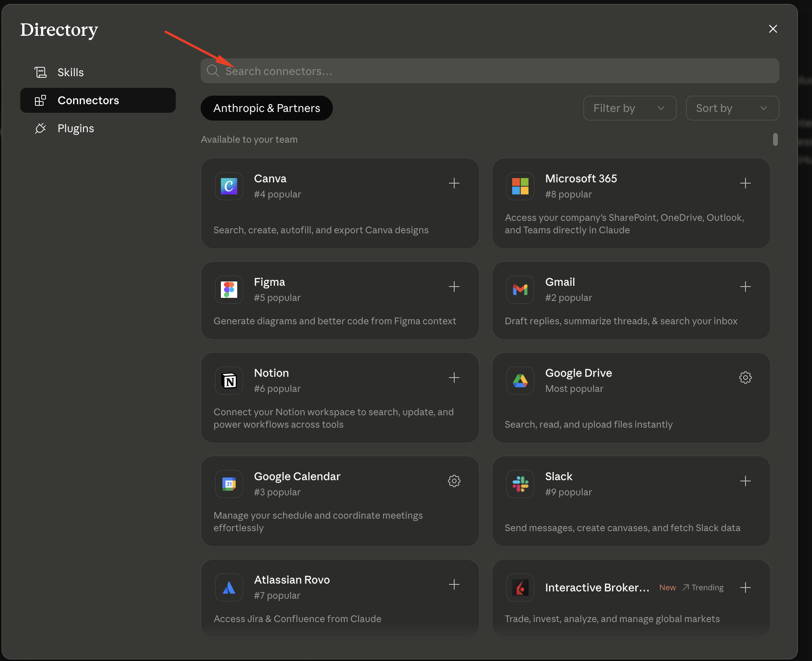Focus the Search connectors input field
The height and width of the screenshot is (661, 812).
coord(490,71)
